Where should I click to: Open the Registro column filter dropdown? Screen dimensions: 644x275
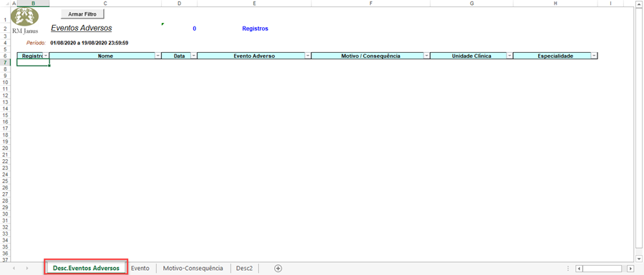point(46,56)
